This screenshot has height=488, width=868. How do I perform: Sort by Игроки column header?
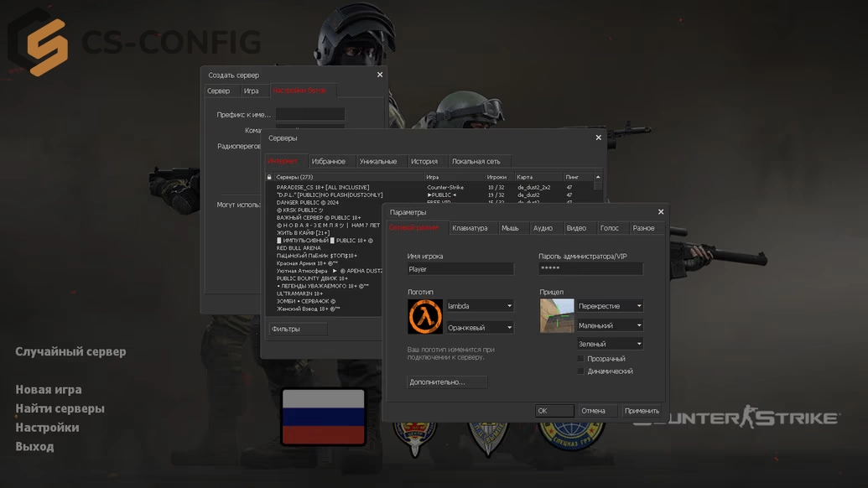point(500,177)
